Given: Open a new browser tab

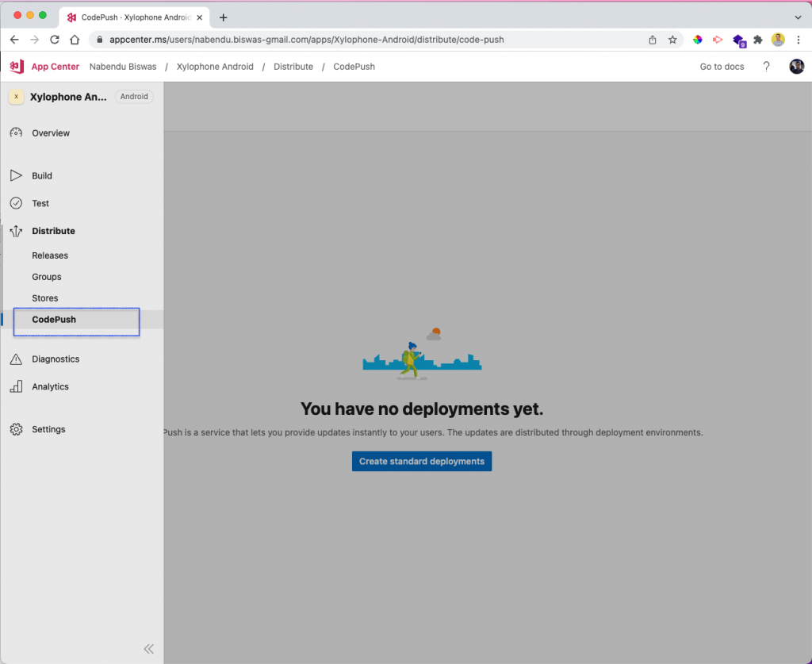Looking at the screenshot, I should pyautogui.click(x=223, y=17).
